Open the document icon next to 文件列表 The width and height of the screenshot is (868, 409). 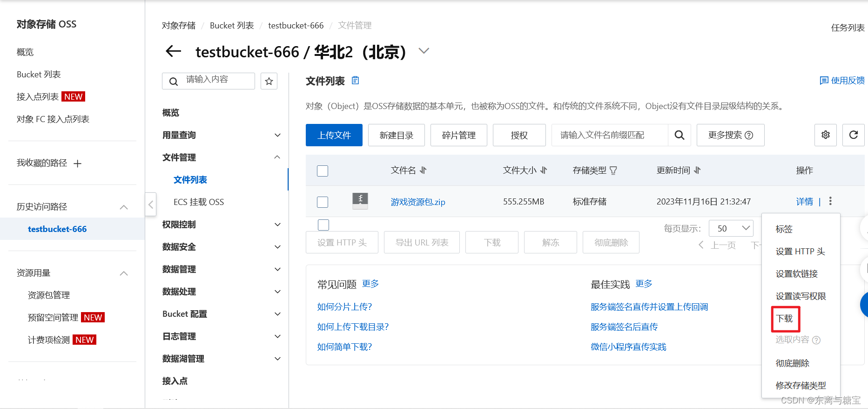(x=355, y=80)
